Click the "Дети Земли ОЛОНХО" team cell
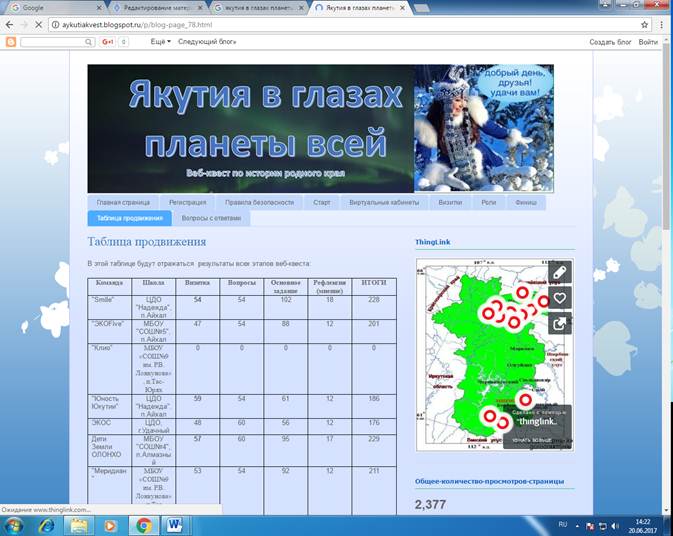 click(x=109, y=451)
